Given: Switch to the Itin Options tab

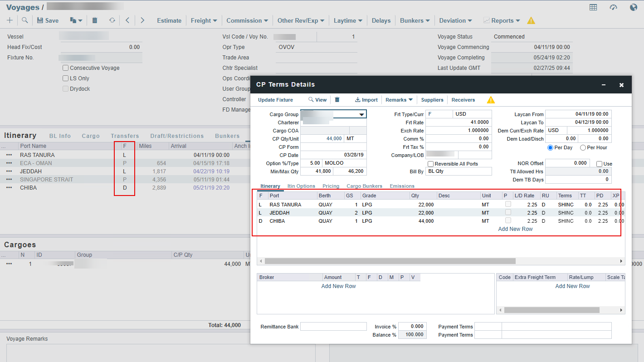Looking at the screenshot, I should [x=301, y=186].
